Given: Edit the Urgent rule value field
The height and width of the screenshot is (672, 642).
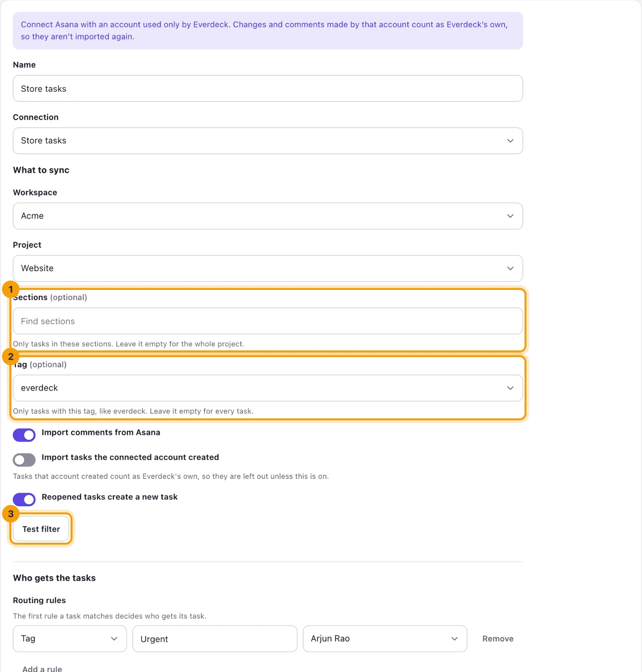Looking at the screenshot, I should (x=215, y=639).
